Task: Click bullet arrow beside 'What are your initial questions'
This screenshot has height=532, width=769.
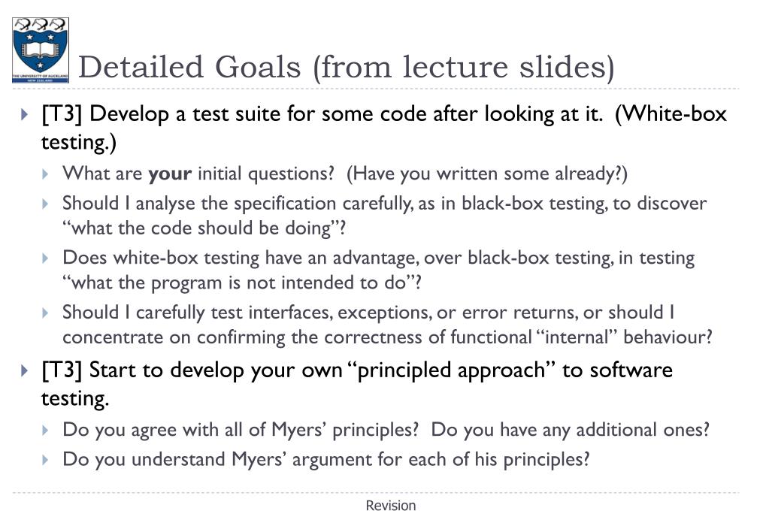Action: pos(45,174)
